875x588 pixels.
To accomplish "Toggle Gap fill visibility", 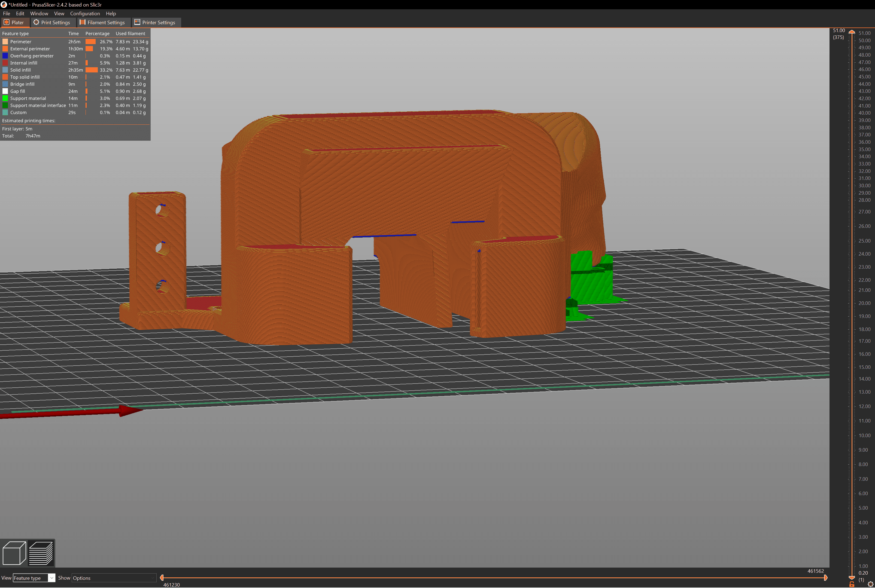I will (75, 91).
